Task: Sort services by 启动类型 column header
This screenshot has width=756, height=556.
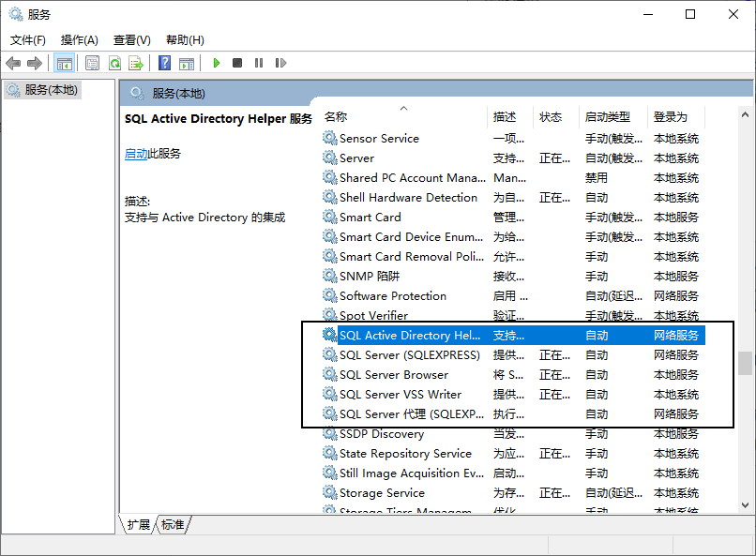Action: pos(608,117)
